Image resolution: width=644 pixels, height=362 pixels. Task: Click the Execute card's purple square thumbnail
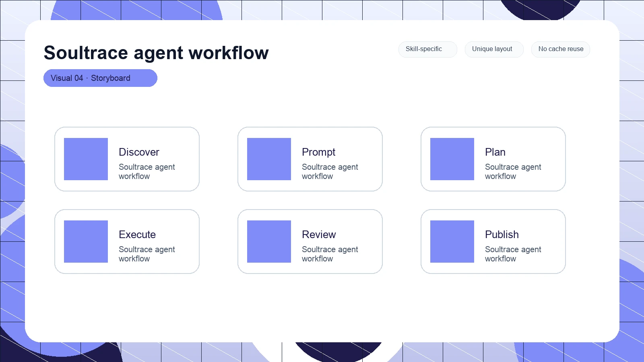click(86, 241)
